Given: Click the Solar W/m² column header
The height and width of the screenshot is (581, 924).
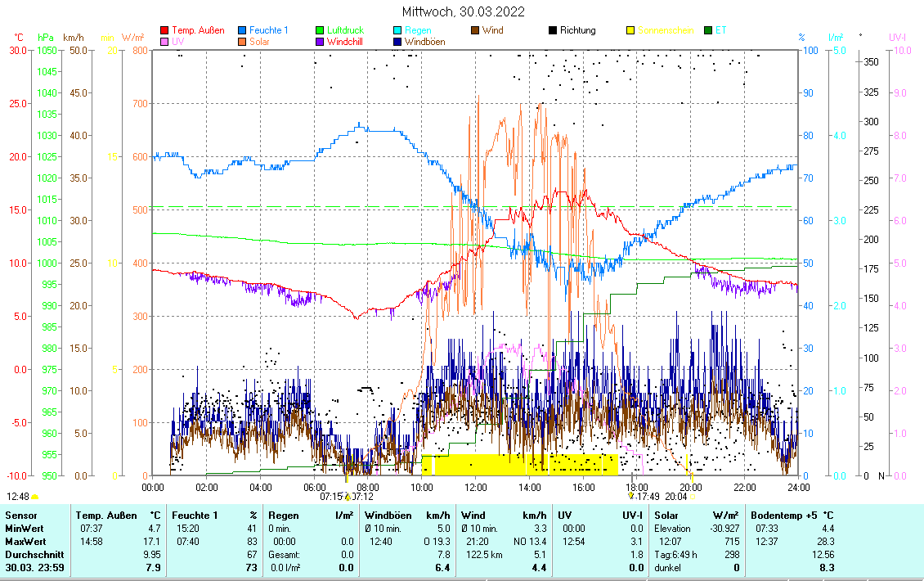Looking at the screenshot, I should click(667, 516).
